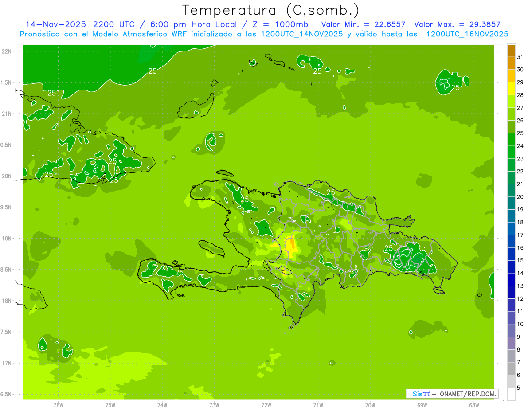Click the latitude label "6.5N"

click(6, 395)
